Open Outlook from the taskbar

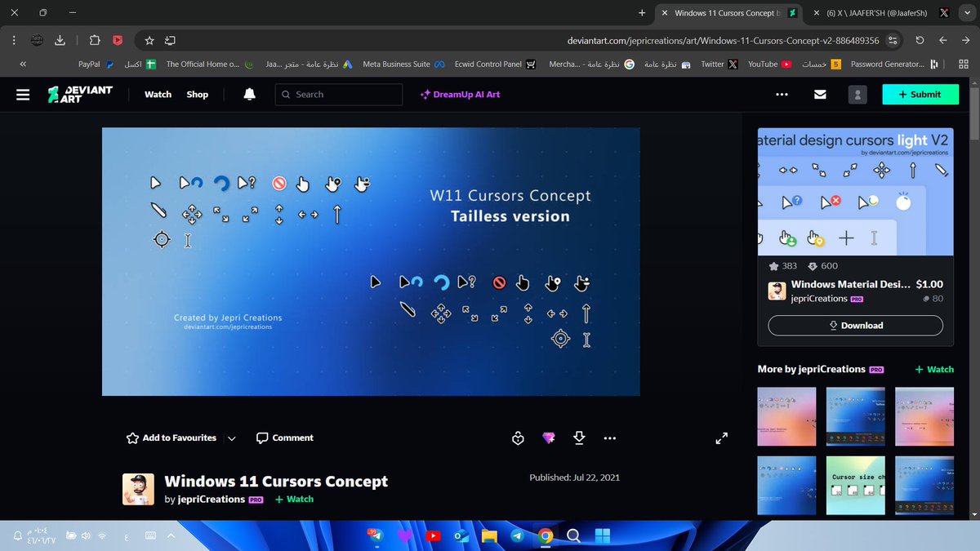461,536
